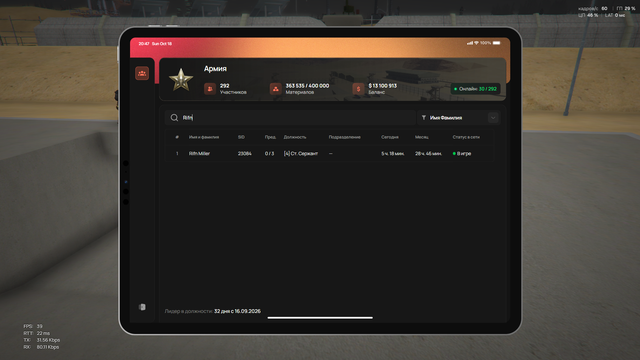Screen dimensions: 640x360
Task: Click the materials icon beside 363 535
Action: pos(276,89)
